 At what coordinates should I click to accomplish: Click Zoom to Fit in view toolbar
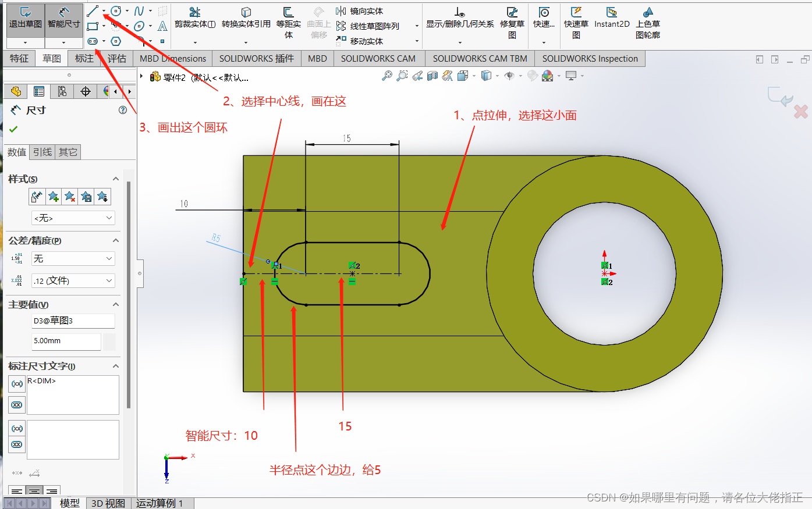tap(387, 76)
